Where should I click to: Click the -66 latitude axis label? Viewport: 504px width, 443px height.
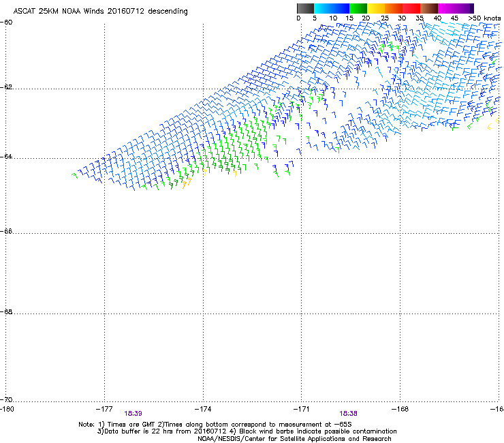pyautogui.click(x=6, y=232)
